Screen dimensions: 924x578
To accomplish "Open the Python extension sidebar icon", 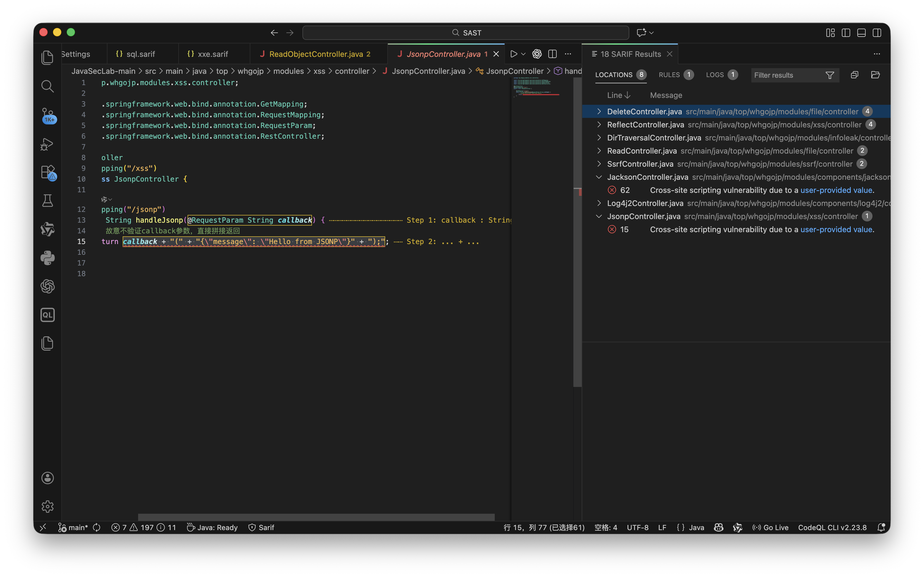I will [x=47, y=258].
